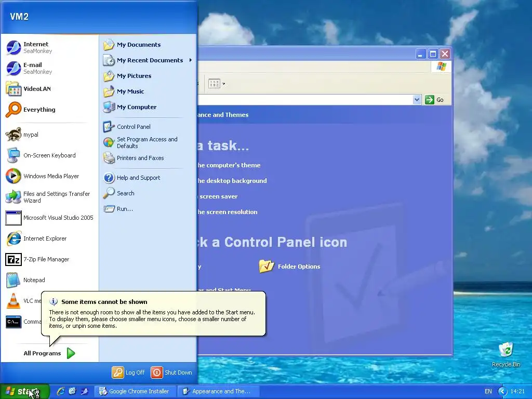Open Folder Options control panel icon

tap(289, 267)
